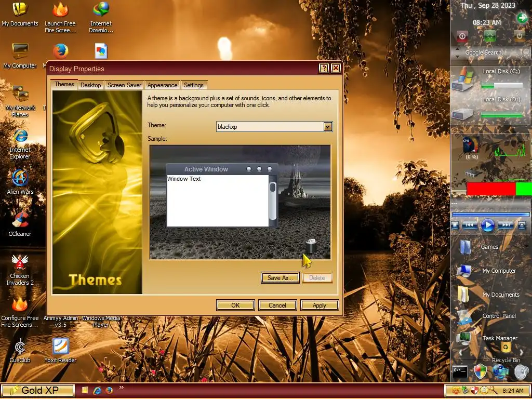This screenshot has height=399, width=532.
Task: Open Firefox in quick launch bar
Action: [x=109, y=391]
